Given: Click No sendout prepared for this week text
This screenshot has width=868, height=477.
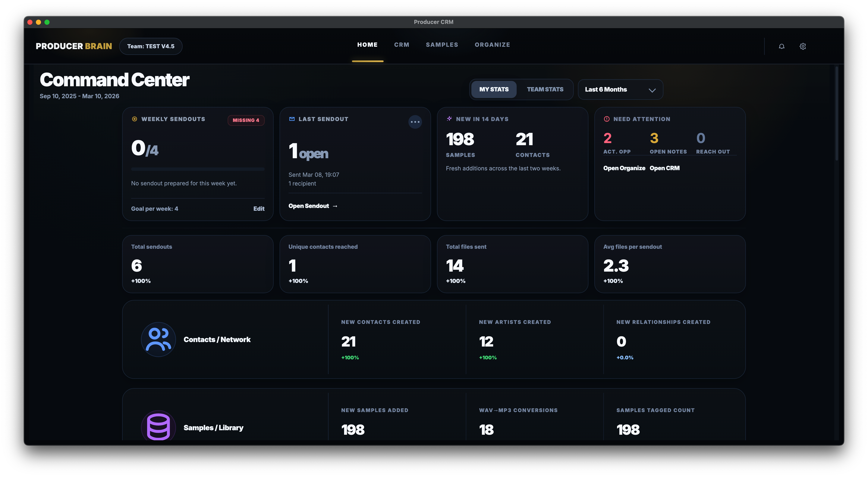Looking at the screenshot, I should (184, 183).
